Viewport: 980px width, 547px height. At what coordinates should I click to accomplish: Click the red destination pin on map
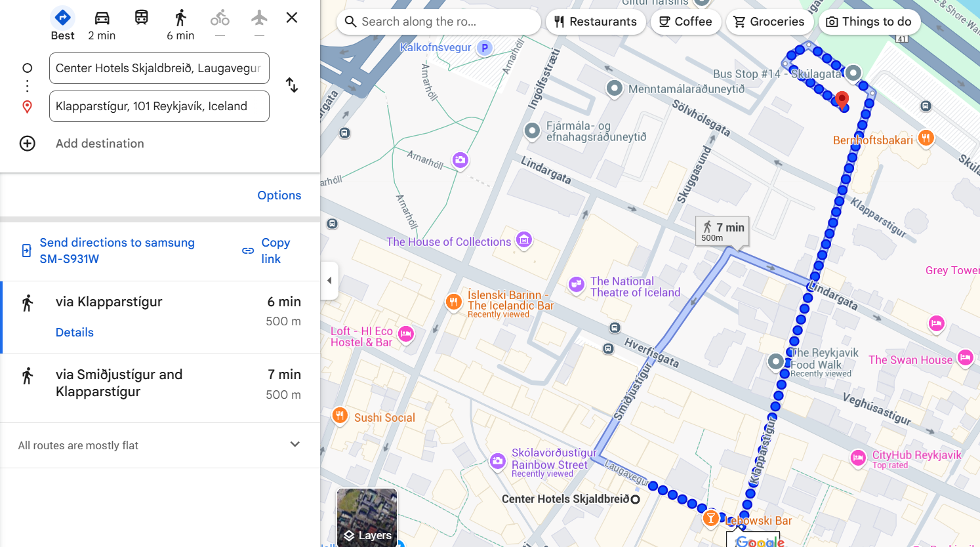(842, 100)
